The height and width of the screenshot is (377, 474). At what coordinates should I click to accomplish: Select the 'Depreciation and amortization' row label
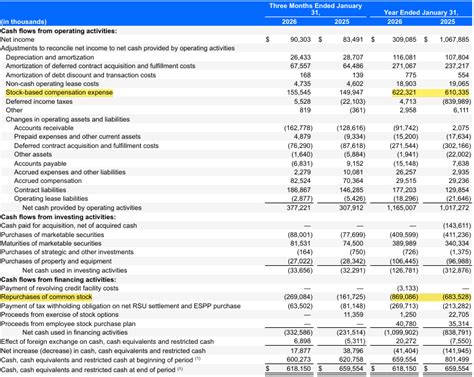click(50, 57)
